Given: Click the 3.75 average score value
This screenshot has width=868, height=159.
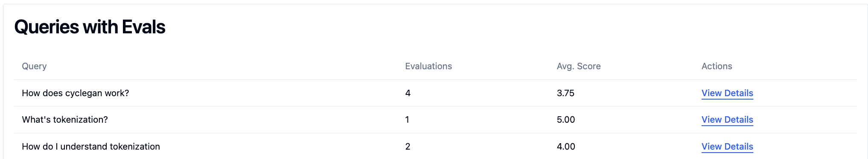Looking at the screenshot, I should (565, 93).
